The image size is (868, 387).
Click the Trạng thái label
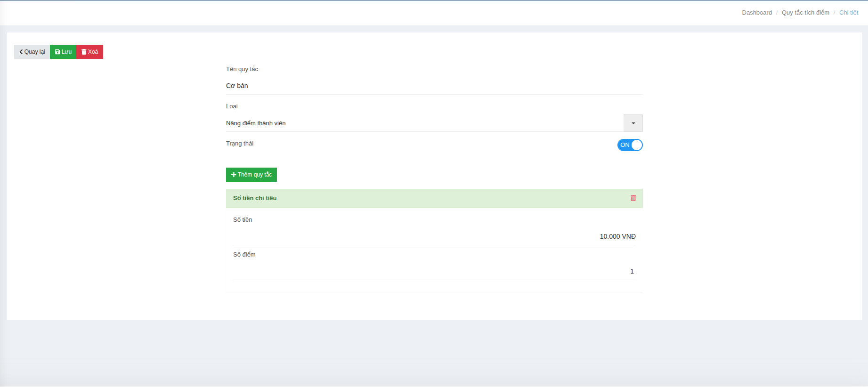239,144
